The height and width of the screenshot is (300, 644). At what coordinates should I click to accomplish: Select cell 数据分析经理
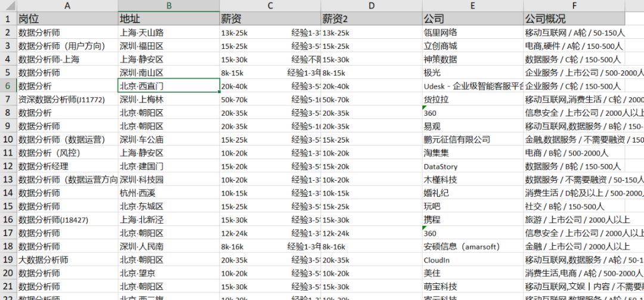coord(67,166)
